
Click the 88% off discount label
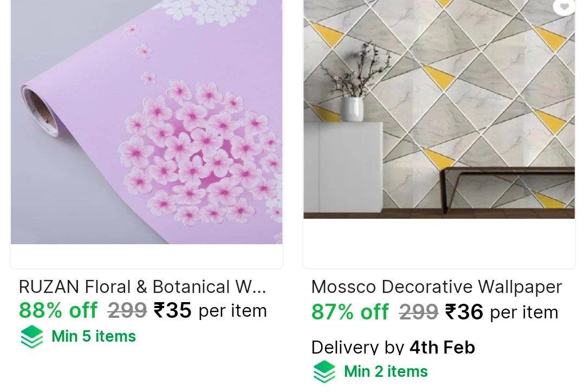tap(58, 310)
